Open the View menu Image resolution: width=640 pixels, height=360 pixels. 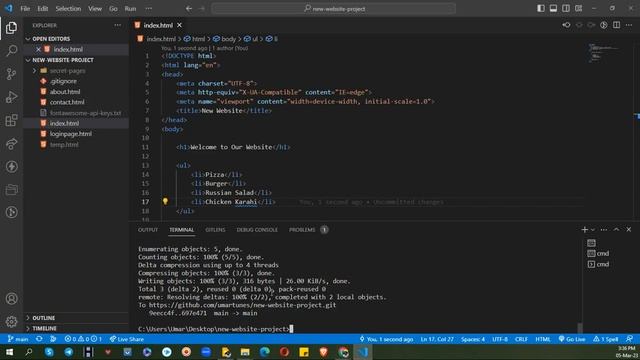pos(95,9)
